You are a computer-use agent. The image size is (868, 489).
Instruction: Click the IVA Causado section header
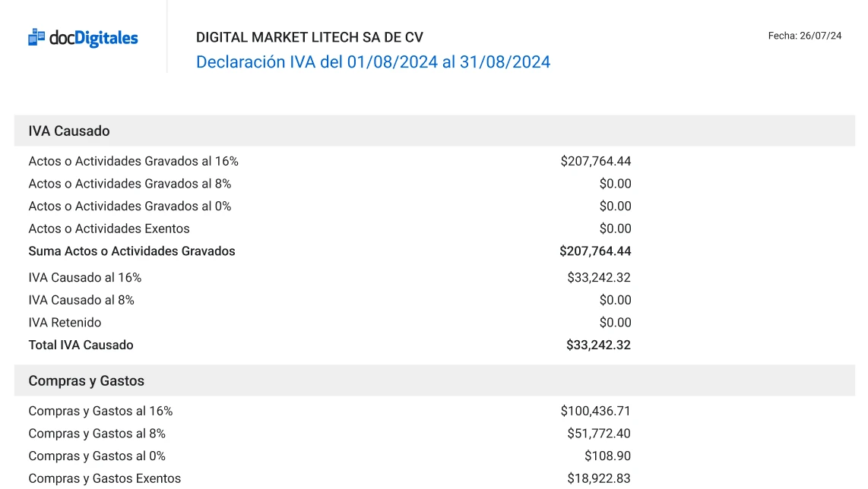(x=69, y=131)
